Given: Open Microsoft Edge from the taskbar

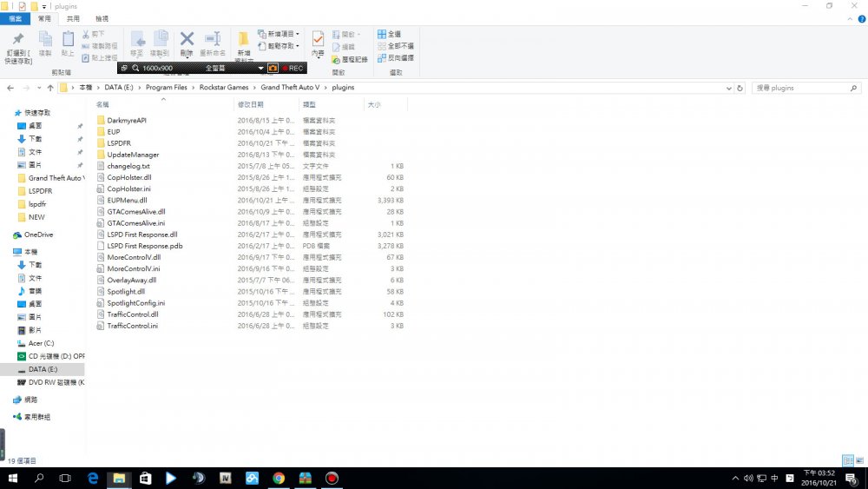Looking at the screenshot, I should (x=93, y=478).
